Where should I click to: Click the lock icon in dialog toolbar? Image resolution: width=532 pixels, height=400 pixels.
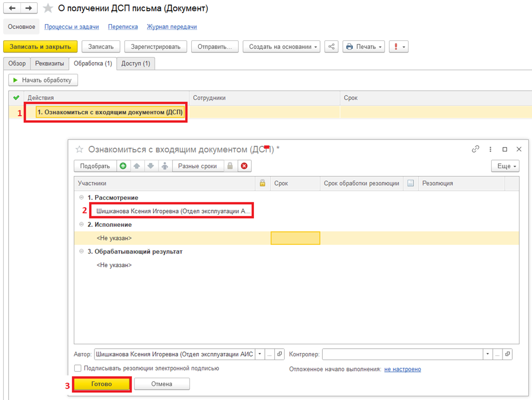(x=230, y=166)
